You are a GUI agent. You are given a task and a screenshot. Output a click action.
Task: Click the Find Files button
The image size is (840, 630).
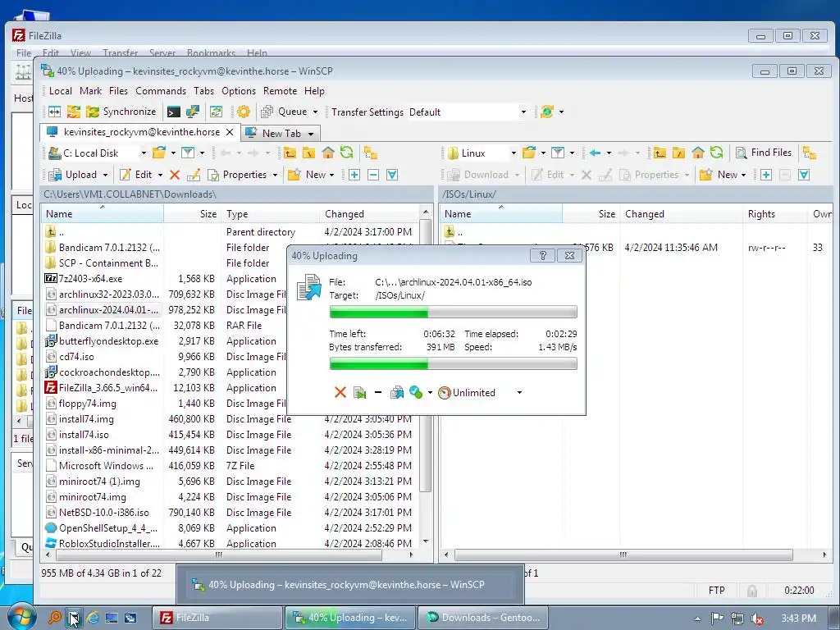pyautogui.click(x=764, y=153)
